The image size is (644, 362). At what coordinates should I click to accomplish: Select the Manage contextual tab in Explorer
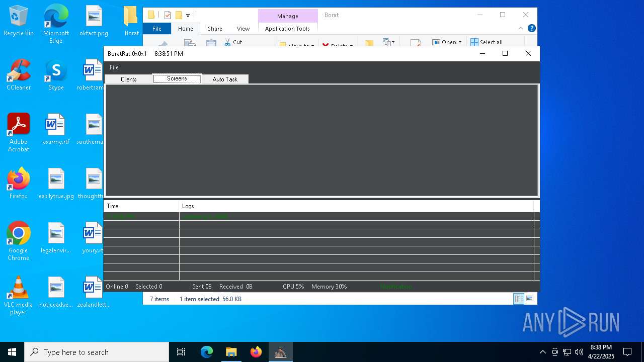tap(288, 16)
